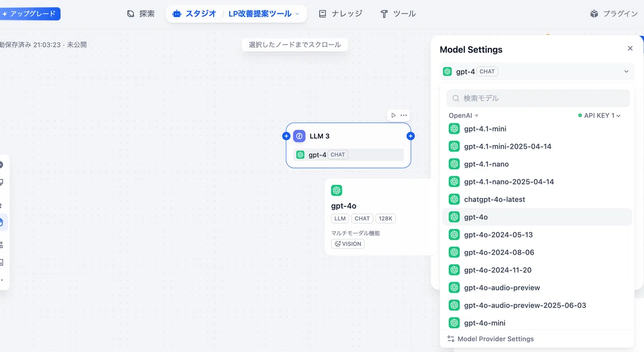Switch to the スタジオ studio tab
Image resolution: width=644 pixels, height=352 pixels.
(194, 14)
